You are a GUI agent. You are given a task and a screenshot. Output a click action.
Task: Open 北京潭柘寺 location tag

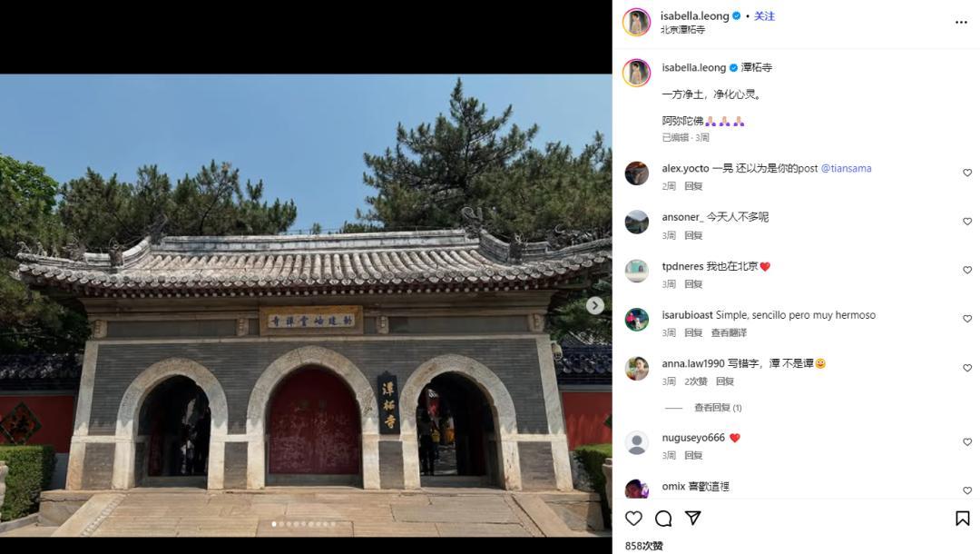[682, 29]
